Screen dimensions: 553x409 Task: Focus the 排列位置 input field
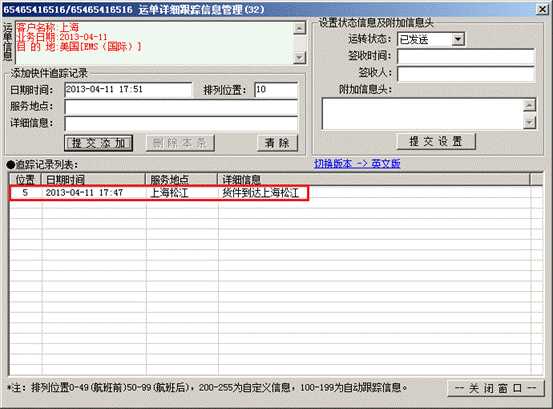pyautogui.click(x=276, y=90)
